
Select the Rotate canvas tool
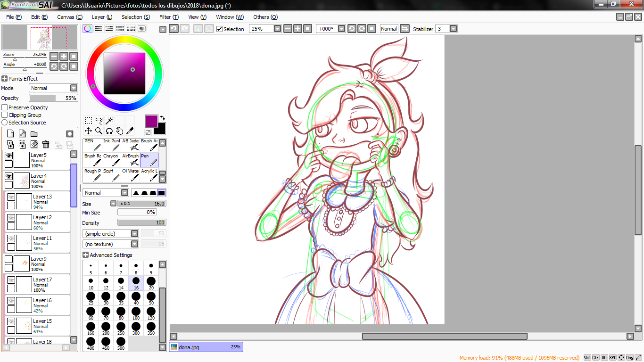click(x=109, y=131)
